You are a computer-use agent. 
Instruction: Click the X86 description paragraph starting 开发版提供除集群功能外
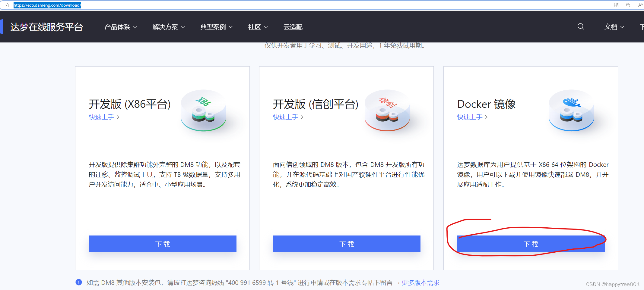(x=164, y=175)
